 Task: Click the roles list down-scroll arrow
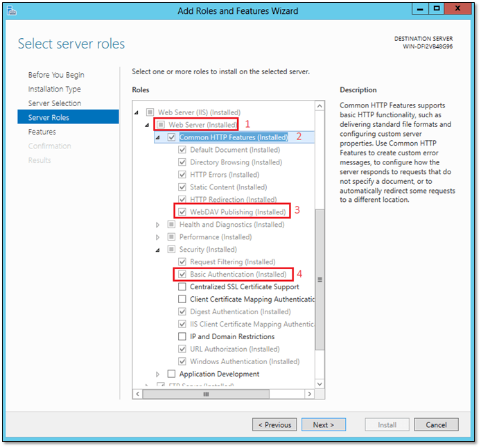[x=320, y=384]
